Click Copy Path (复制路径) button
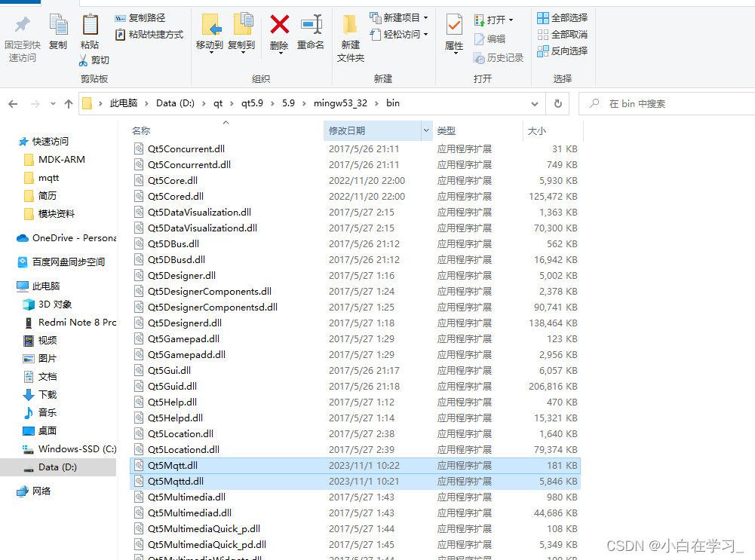 [x=140, y=18]
